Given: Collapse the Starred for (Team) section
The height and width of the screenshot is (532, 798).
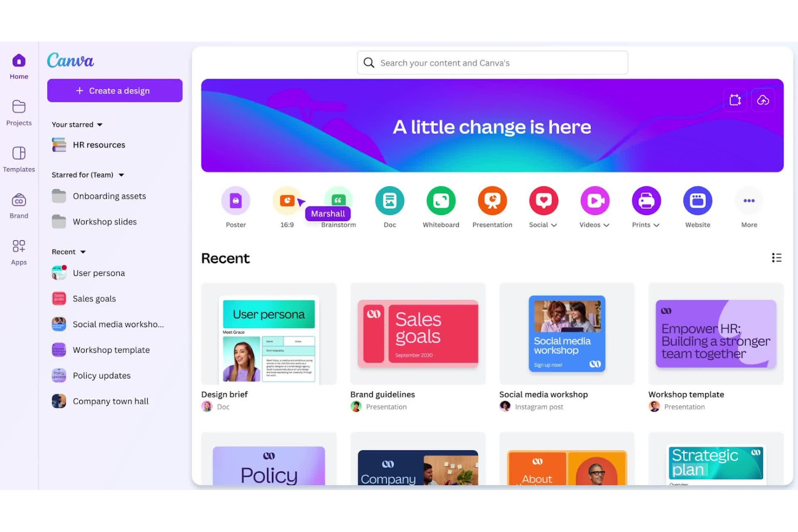Looking at the screenshot, I should pyautogui.click(x=121, y=175).
